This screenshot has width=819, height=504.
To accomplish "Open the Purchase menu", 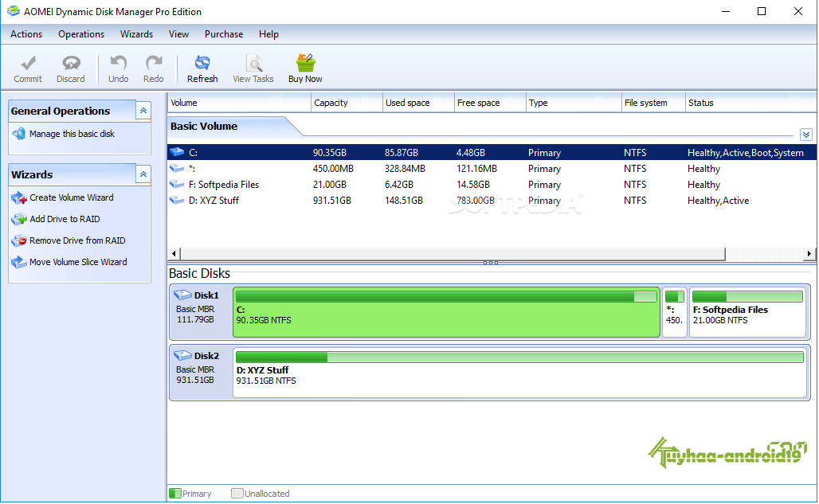I will (224, 34).
